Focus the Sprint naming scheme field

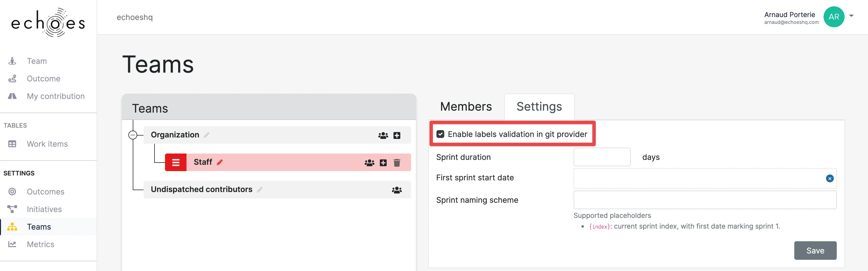705,200
